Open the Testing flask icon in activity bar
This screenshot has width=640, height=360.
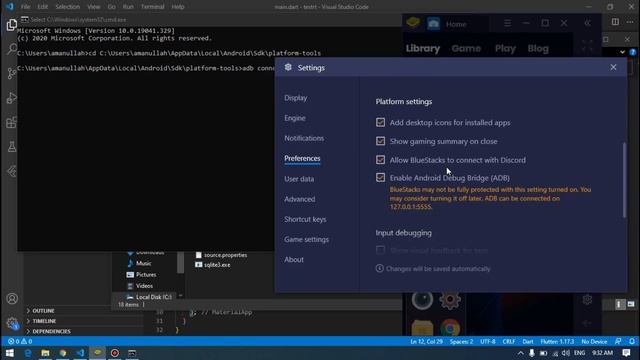(11, 147)
